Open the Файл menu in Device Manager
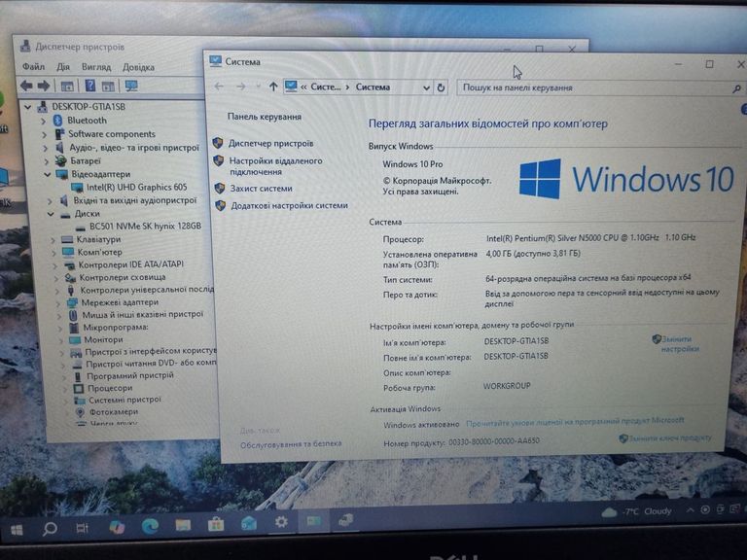This screenshot has height=560, width=747. tap(33, 67)
